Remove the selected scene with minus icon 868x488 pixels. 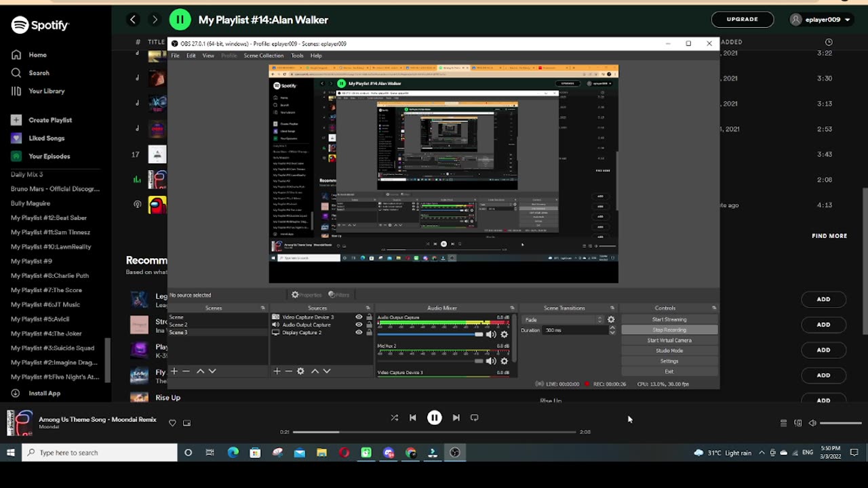(186, 371)
